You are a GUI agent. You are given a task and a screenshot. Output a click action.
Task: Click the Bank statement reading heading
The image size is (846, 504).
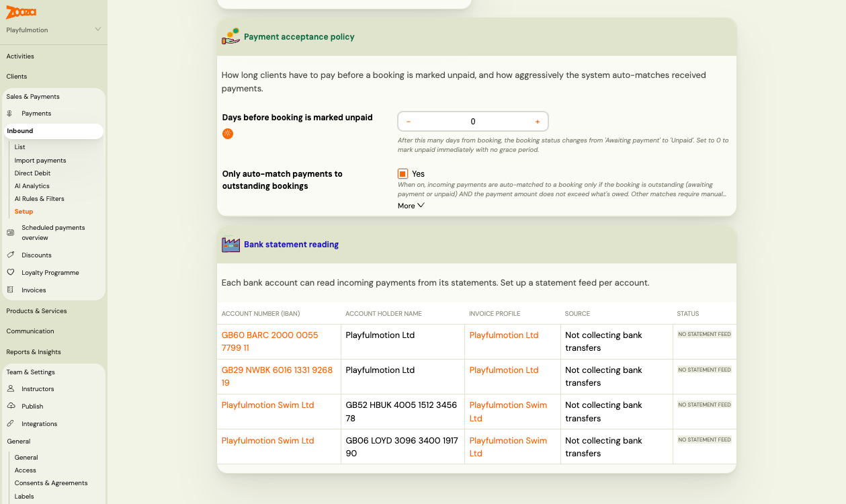tap(291, 245)
